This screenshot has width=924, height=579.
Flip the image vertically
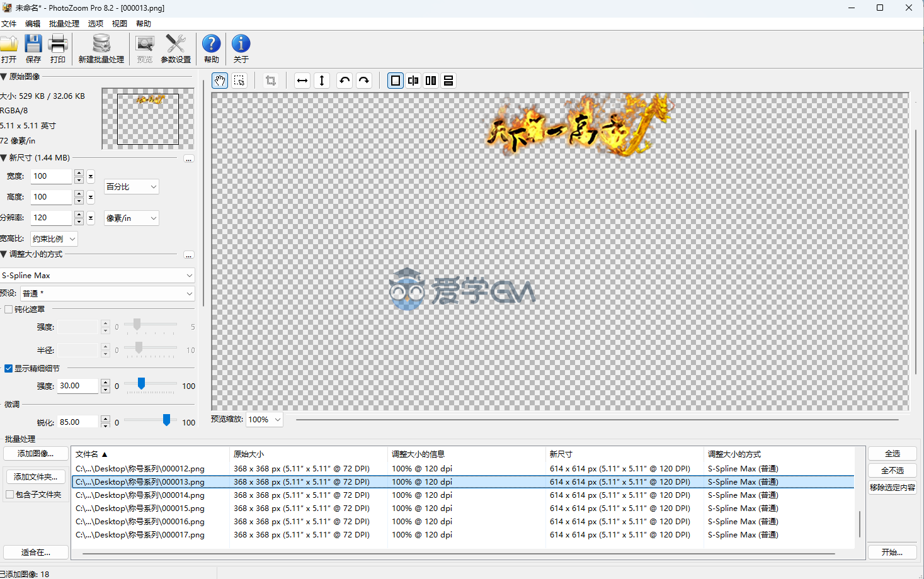click(322, 81)
